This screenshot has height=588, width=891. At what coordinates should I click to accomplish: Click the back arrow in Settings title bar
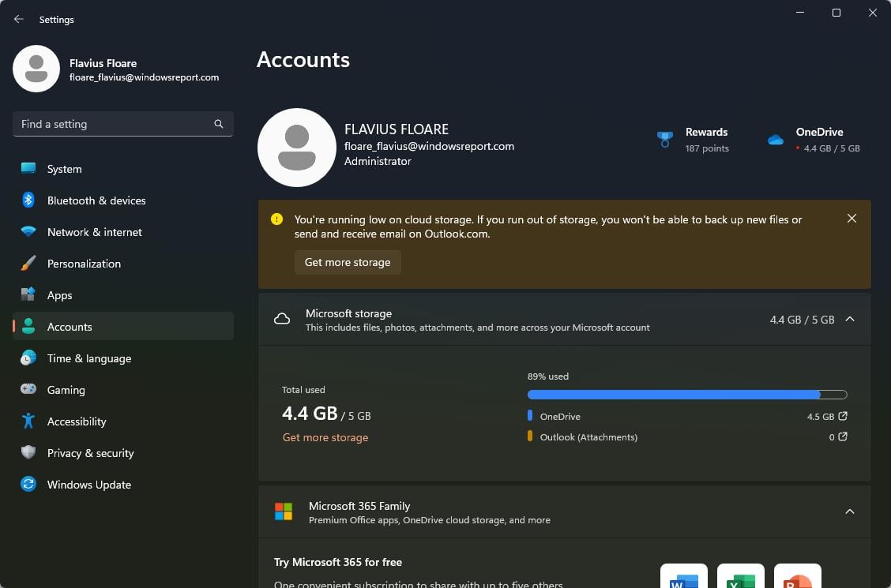(x=19, y=19)
